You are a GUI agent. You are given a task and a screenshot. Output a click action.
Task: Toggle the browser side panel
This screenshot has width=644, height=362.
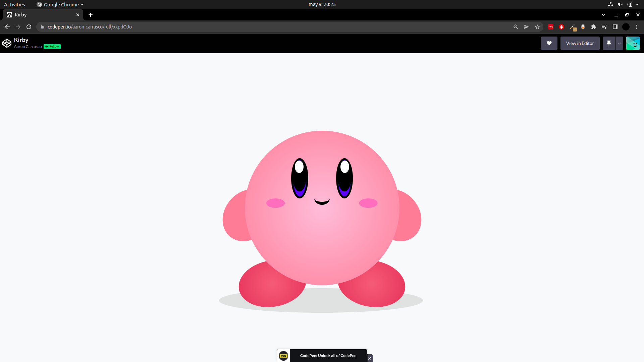point(615,27)
